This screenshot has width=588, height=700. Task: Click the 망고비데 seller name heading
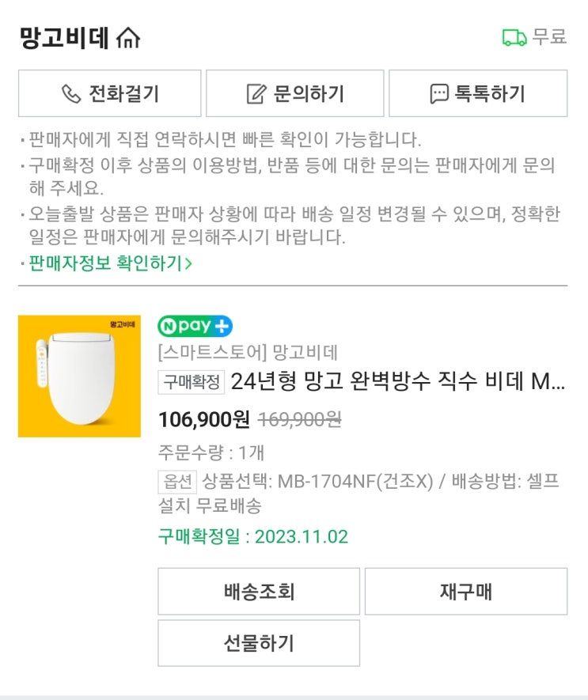[x=64, y=38]
